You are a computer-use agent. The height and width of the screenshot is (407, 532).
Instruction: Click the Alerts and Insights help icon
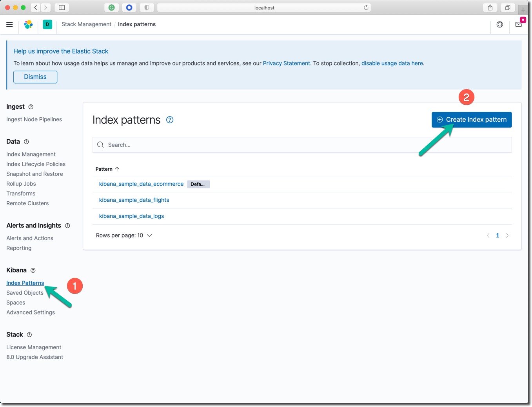(x=67, y=226)
